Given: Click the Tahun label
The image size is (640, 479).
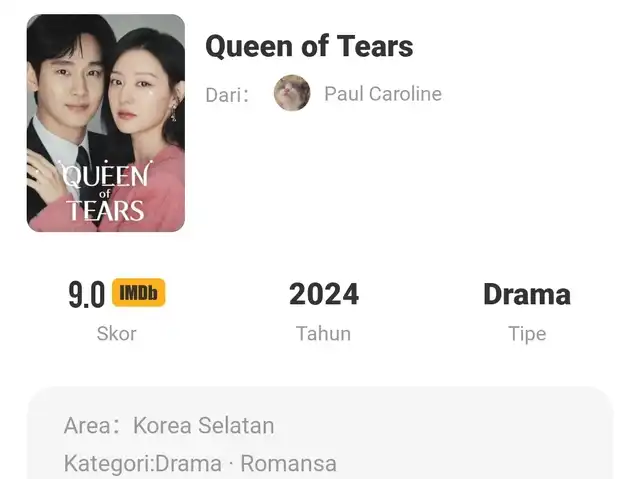Looking at the screenshot, I should (323, 334).
